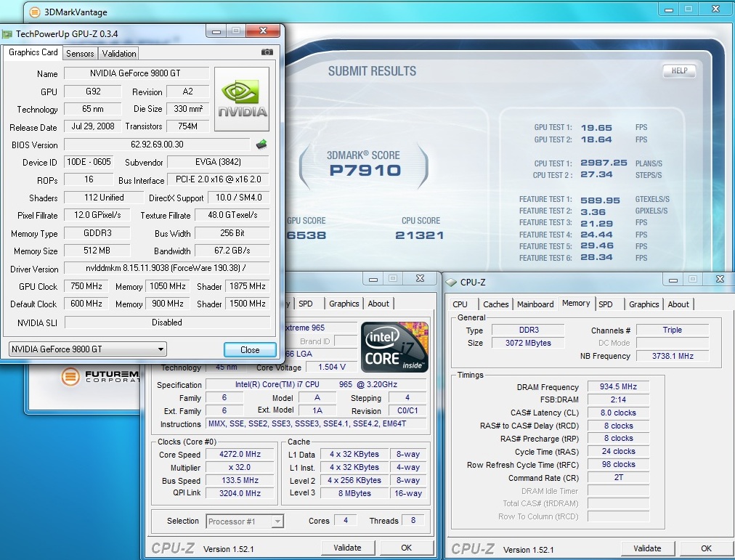Click the Driver Version field
The image size is (735, 560).
point(167,268)
